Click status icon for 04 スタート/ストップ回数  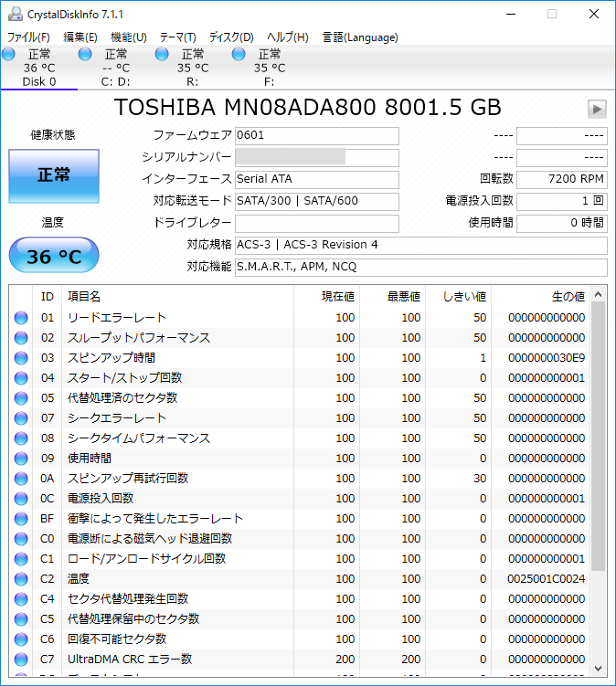(x=21, y=378)
